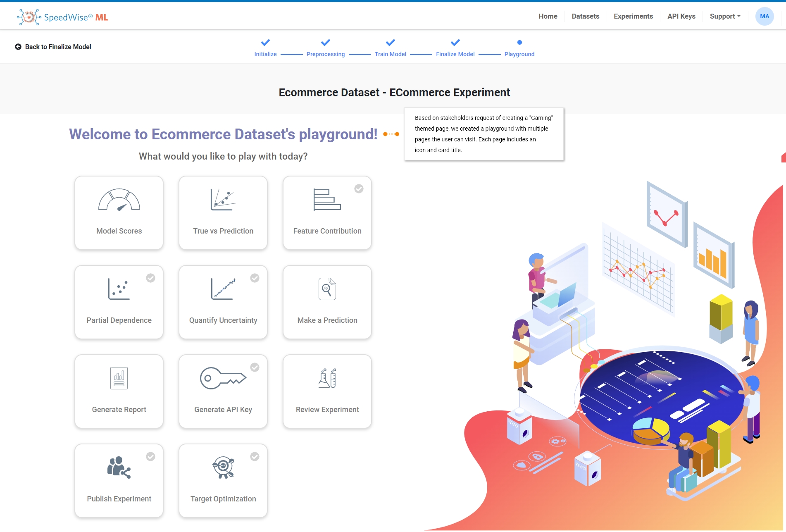Viewport: 786px width, 532px height.
Task: Open the Model Scores gauge icon
Action: pyautogui.click(x=119, y=200)
